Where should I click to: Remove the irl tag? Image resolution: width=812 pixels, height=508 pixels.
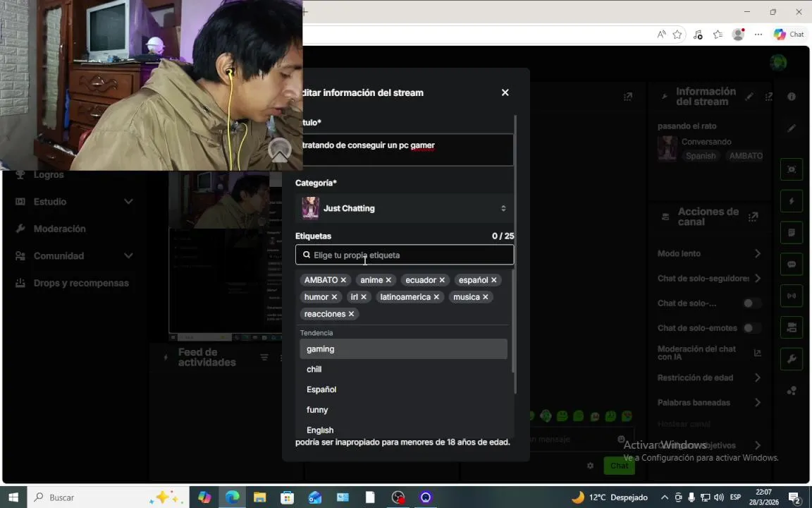tap(364, 297)
